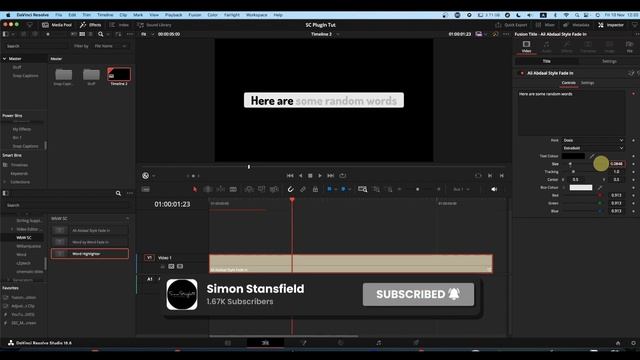Click the blue marker icon
The width and height of the screenshot is (640, 360).
click(343, 189)
